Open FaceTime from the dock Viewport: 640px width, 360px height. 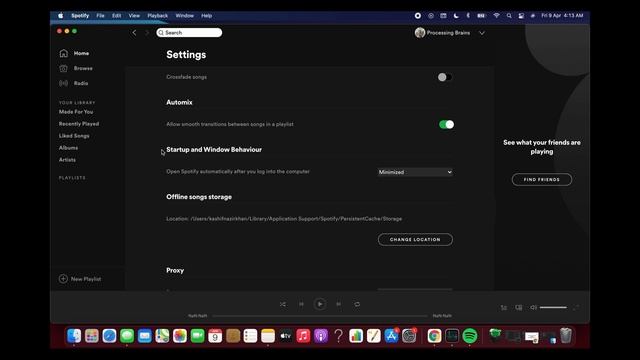click(198, 336)
